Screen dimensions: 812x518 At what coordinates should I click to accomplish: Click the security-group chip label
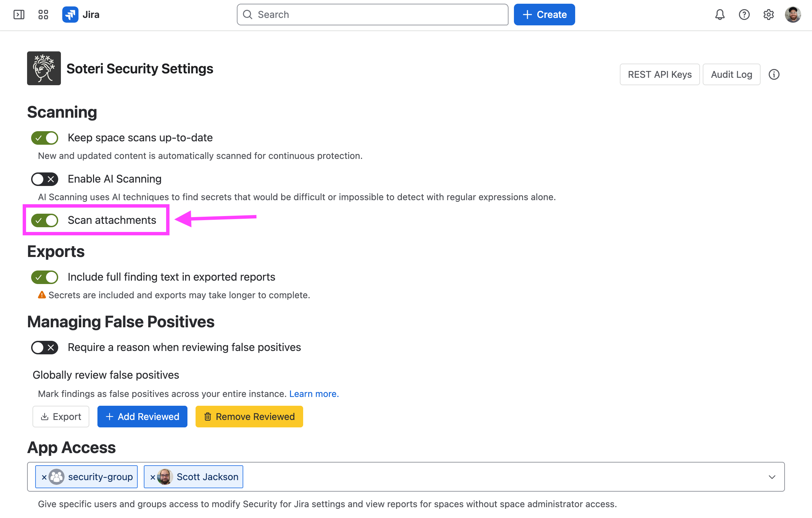coord(100,477)
